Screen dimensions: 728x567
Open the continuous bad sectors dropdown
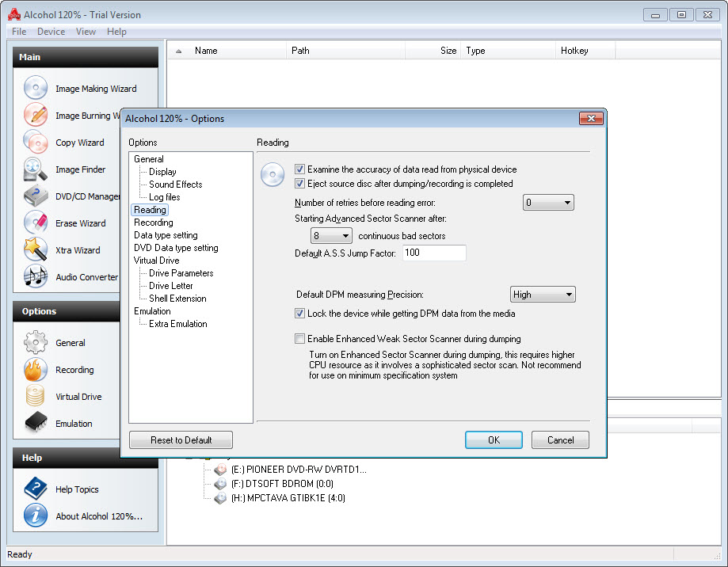tap(331, 236)
